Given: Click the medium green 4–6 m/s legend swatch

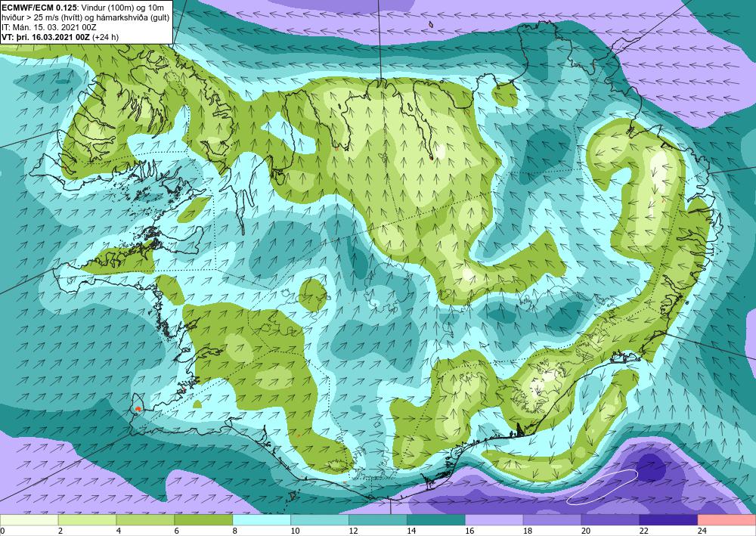Looking at the screenshot, I should point(145,520).
